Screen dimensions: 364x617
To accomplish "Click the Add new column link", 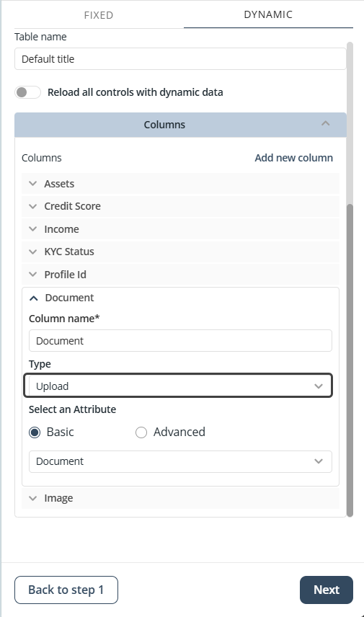I will tap(293, 158).
